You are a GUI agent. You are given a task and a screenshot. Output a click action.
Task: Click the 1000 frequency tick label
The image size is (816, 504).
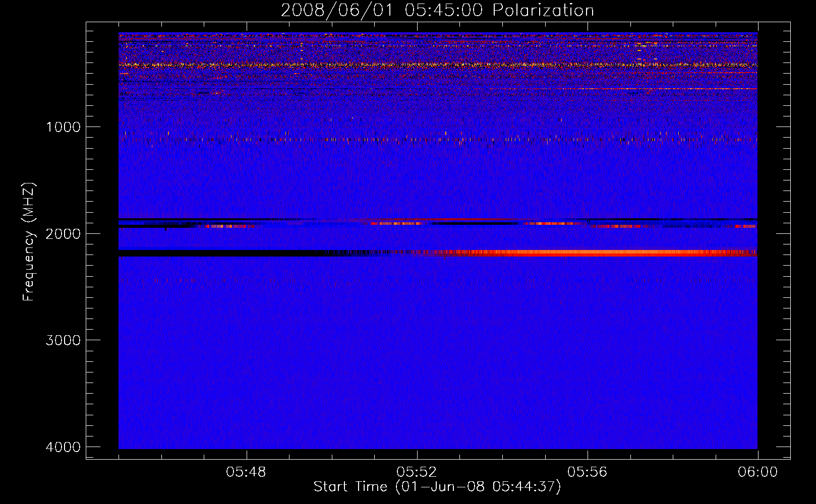tap(63, 127)
